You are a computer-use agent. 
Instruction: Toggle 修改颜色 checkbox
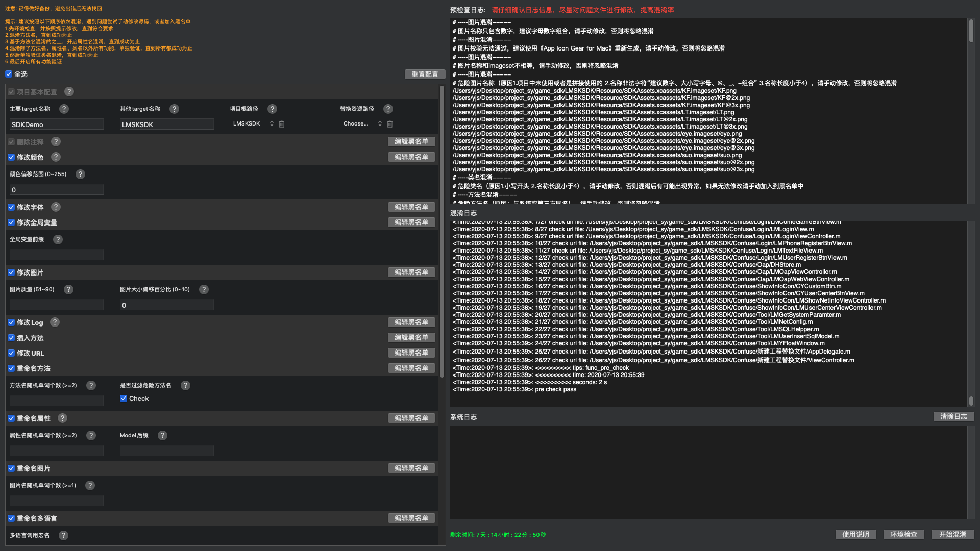(11, 157)
